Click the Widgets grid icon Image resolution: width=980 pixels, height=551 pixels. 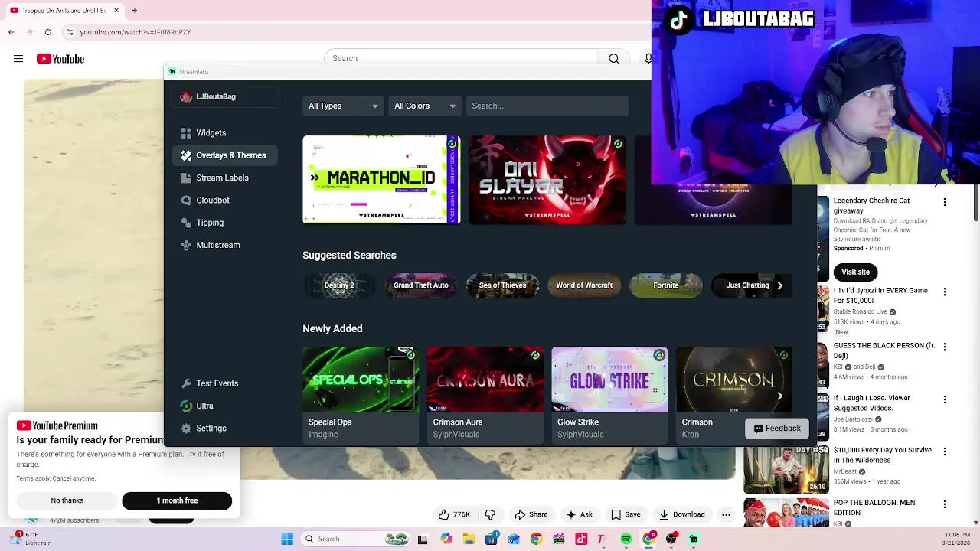(x=186, y=133)
